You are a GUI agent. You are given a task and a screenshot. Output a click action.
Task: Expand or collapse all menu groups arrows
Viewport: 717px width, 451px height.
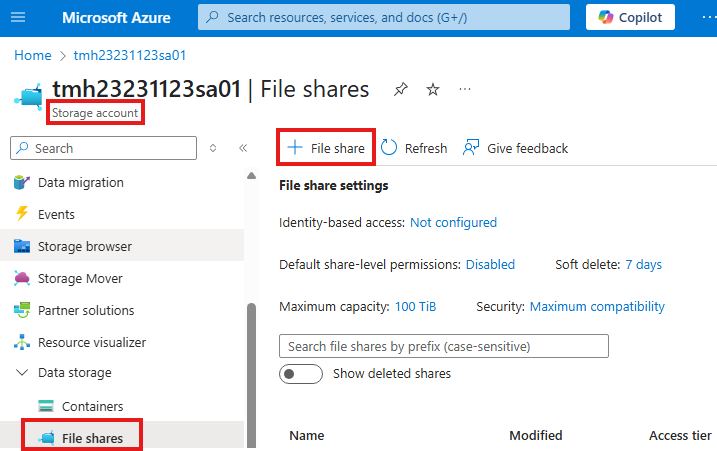pyautogui.click(x=213, y=148)
